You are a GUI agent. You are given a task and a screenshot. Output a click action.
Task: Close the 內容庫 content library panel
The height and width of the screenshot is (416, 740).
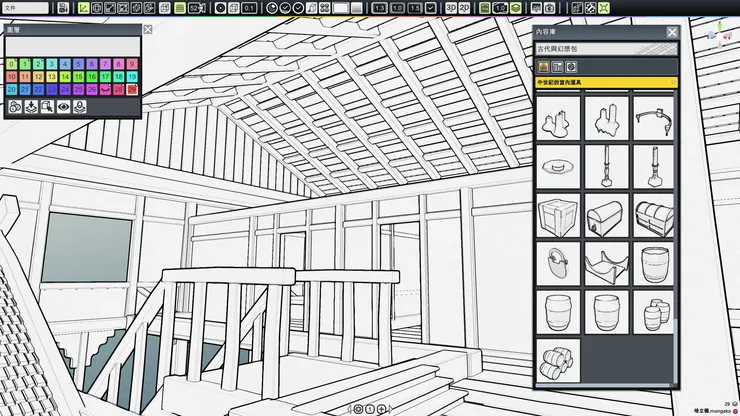click(672, 32)
